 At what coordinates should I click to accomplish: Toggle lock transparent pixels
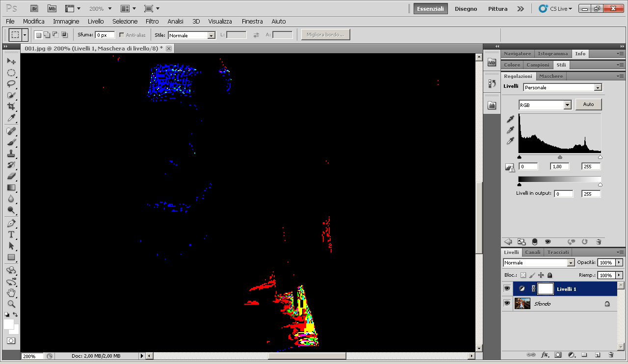523,275
